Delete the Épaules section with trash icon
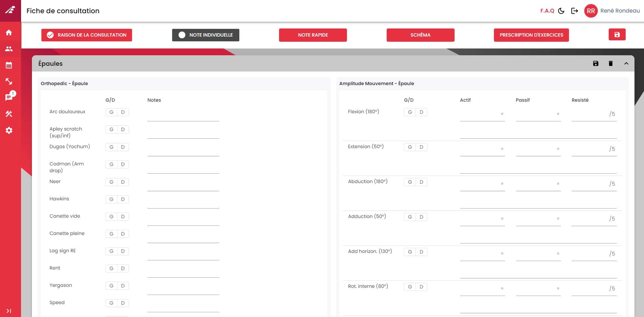The width and height of the screenshot is (644, 317). [x=611, y=63]
